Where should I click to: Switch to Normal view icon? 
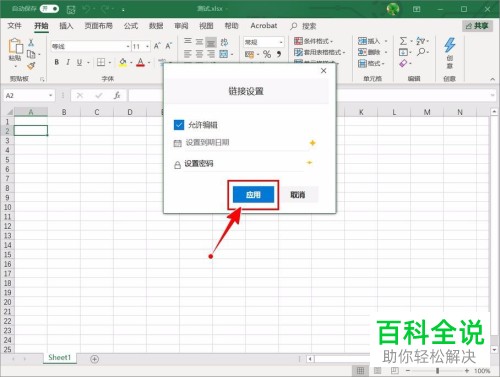(360, 370)
